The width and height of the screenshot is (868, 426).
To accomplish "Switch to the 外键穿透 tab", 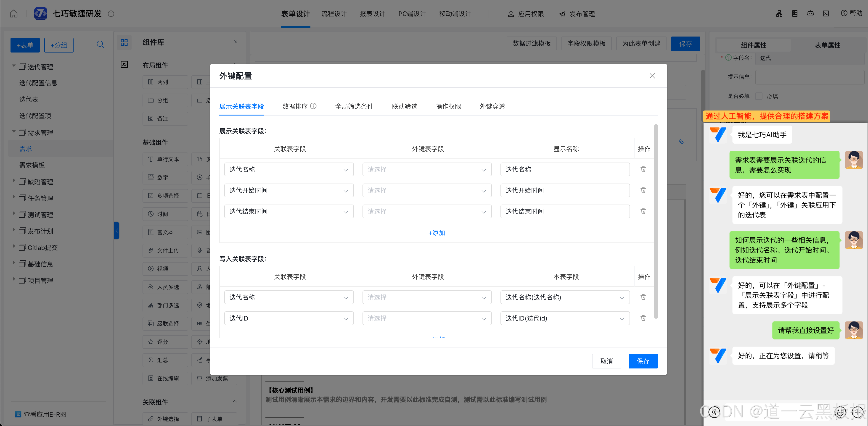I will [x=492, y=106].
